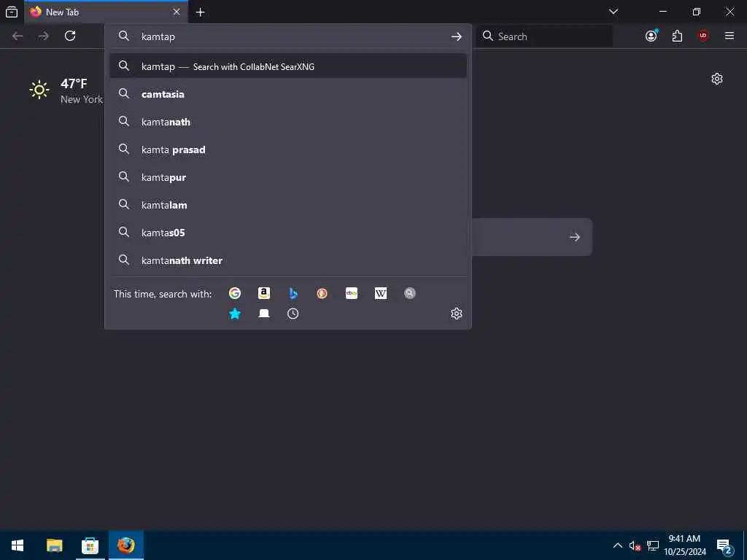Search open tabs using the tab icon

pos(264,314)
